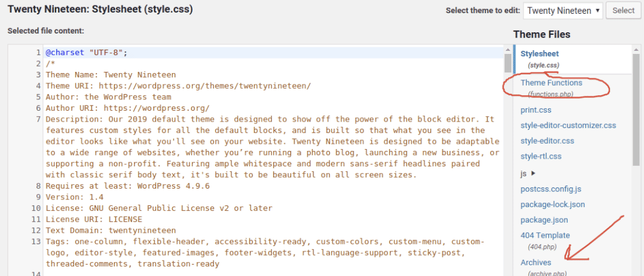Open the Archives template file

tap(536, 263)
